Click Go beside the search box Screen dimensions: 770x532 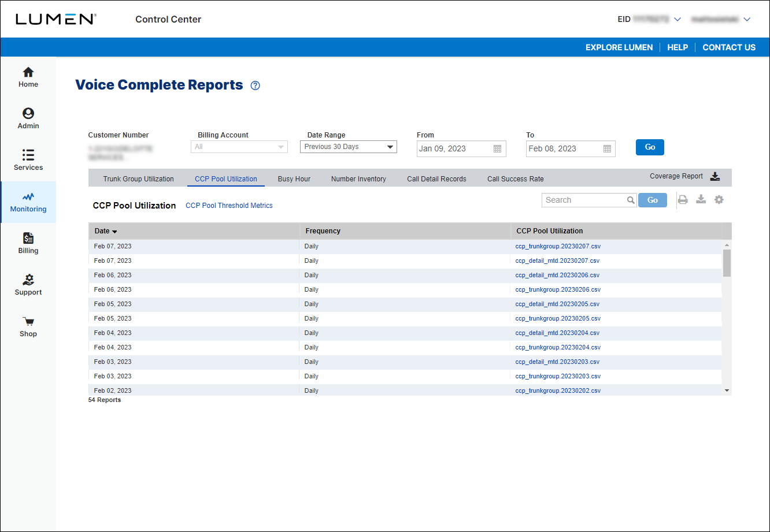tap(653, 200)
